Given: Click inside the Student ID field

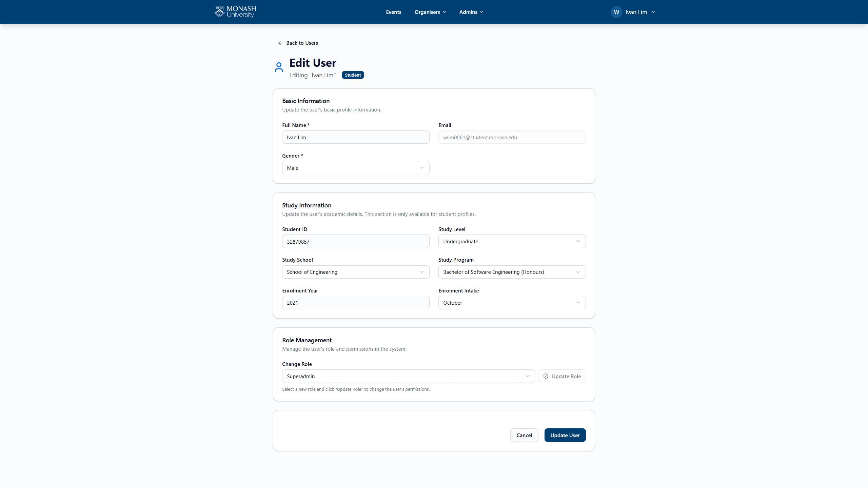Looking at the screenshot, I should [355, 241].
